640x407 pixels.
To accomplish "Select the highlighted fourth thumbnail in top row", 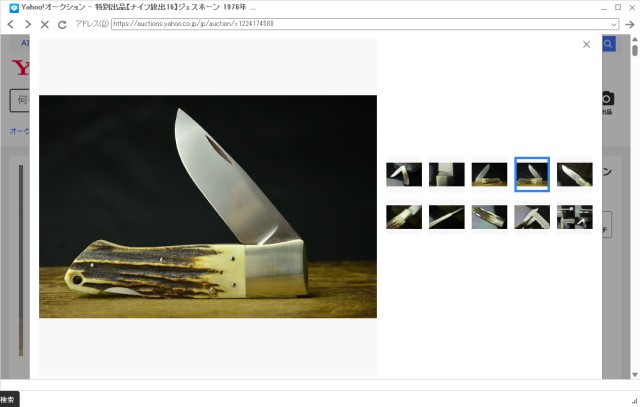I will 532,174.
